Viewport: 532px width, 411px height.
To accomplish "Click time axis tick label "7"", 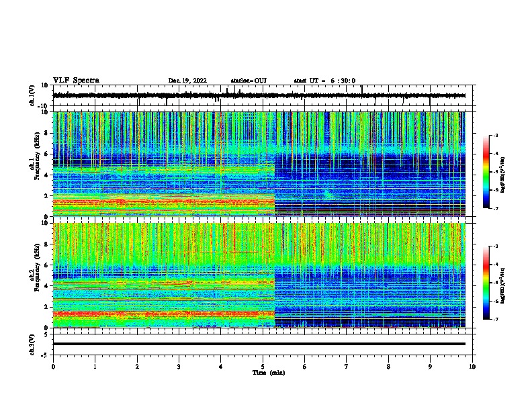I will [347, 367].
